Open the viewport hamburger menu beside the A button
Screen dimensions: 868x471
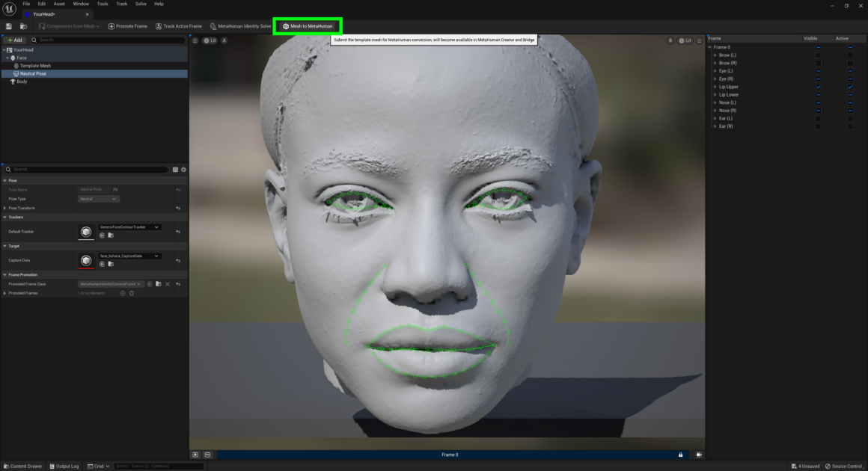tap(195, 40)
